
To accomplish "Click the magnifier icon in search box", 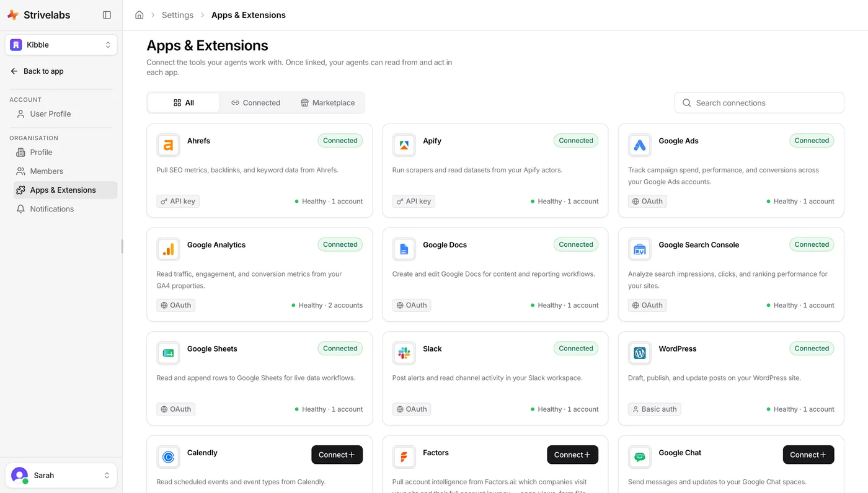I will 686,103.
